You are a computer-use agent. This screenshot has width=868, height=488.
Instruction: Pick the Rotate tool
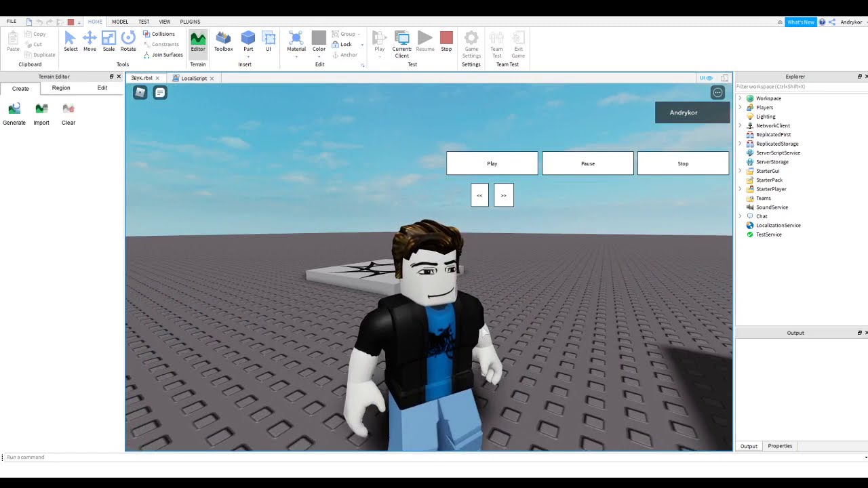pyautogui.click(x=128, y=41)
